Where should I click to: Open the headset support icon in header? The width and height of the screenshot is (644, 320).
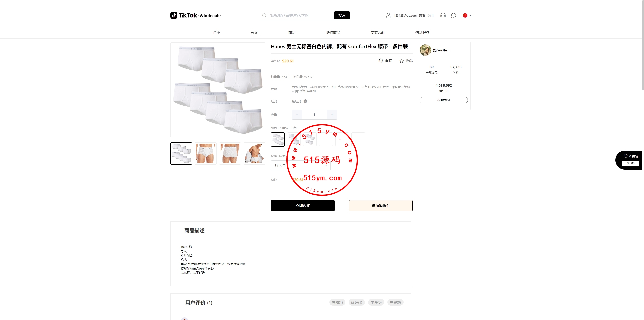(x=443, y=15)
